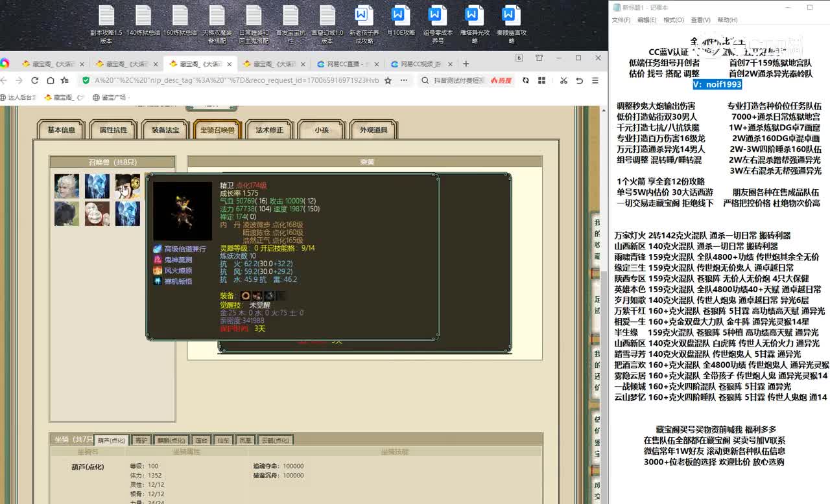The height and width of the screenshot is (504, 830).
Task: Open Notepad 文件(F) menu
Action: point(621,20)
